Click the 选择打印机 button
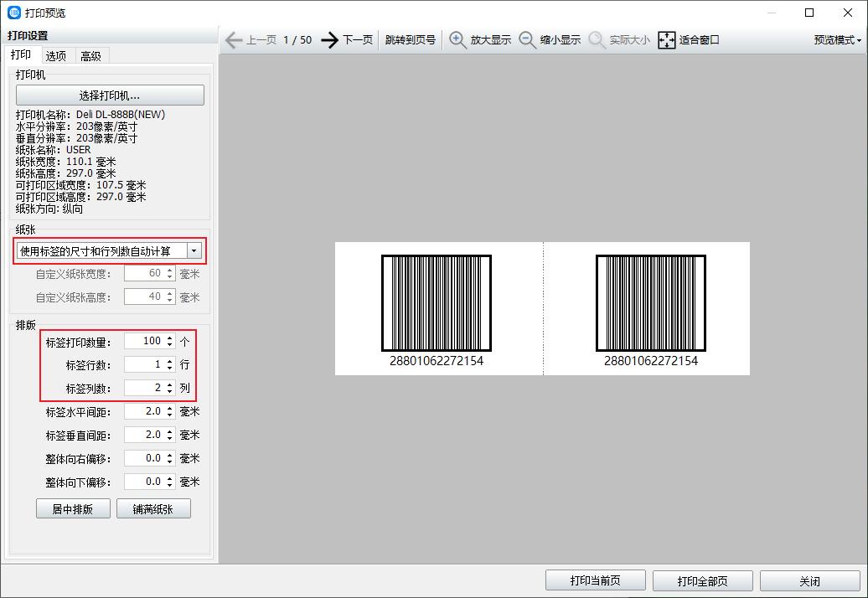The width and height of the screenshot is (868, 598). [110, 95]
